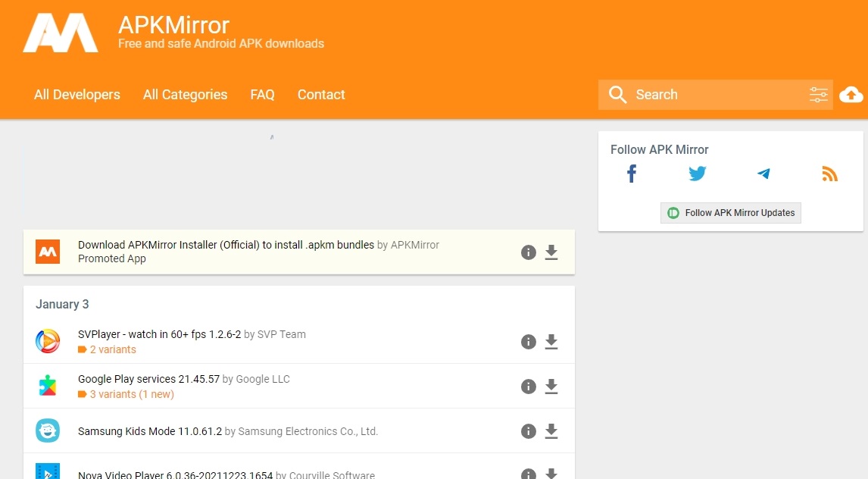
Task: Click the January 3 date heading
Action: coord(62,304)
